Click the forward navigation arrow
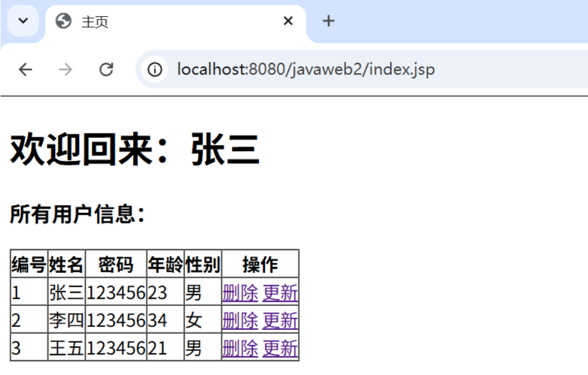The width and height of the screenshot is (588, 375). point(65,70)
